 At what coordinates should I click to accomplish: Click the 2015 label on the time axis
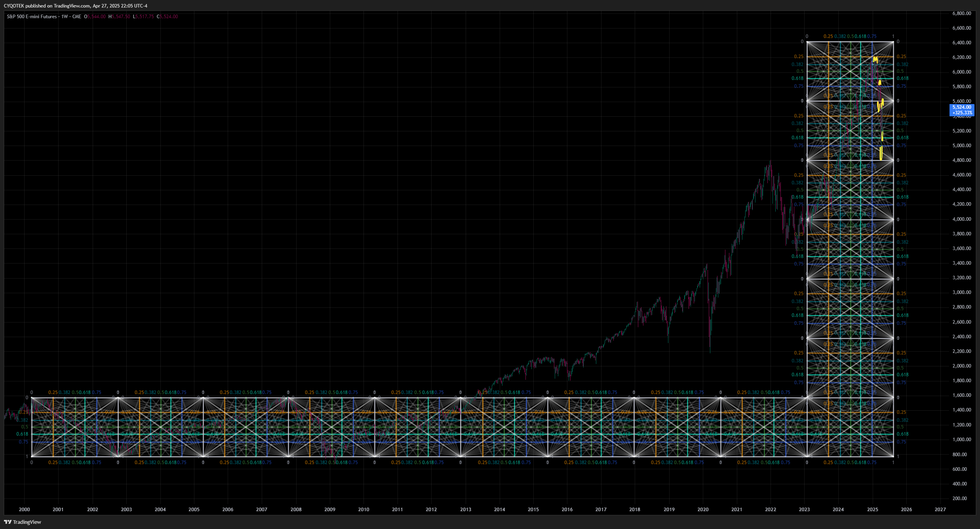pyautogui.click(x=533, y=510)
